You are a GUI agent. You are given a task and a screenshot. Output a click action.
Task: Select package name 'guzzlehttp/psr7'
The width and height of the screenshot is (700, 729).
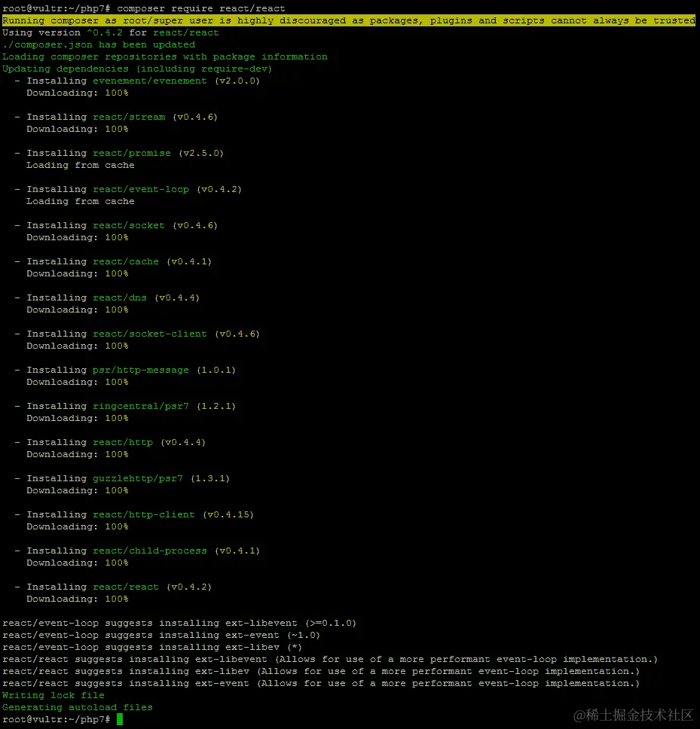(x=138, y=478)
